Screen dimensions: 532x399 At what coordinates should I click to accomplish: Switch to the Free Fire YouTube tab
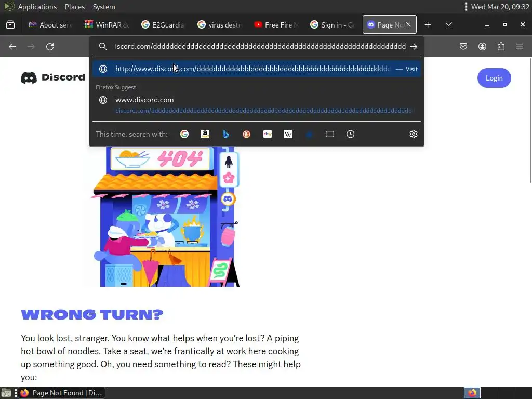coord(276,25)
